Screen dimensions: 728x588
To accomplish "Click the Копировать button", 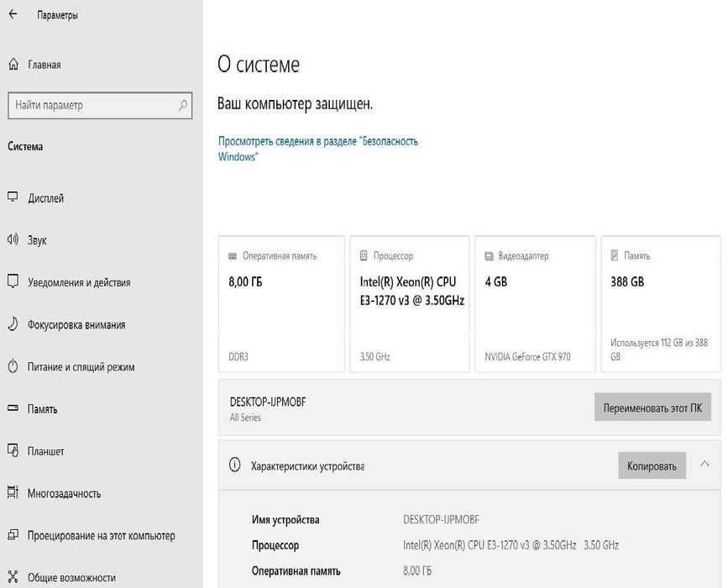I will point(652,465).
